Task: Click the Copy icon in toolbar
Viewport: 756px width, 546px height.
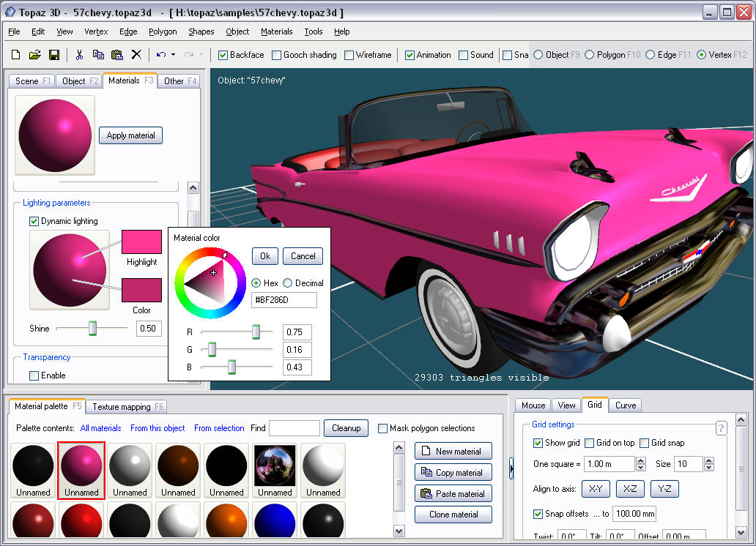Action: pos(98,55)
